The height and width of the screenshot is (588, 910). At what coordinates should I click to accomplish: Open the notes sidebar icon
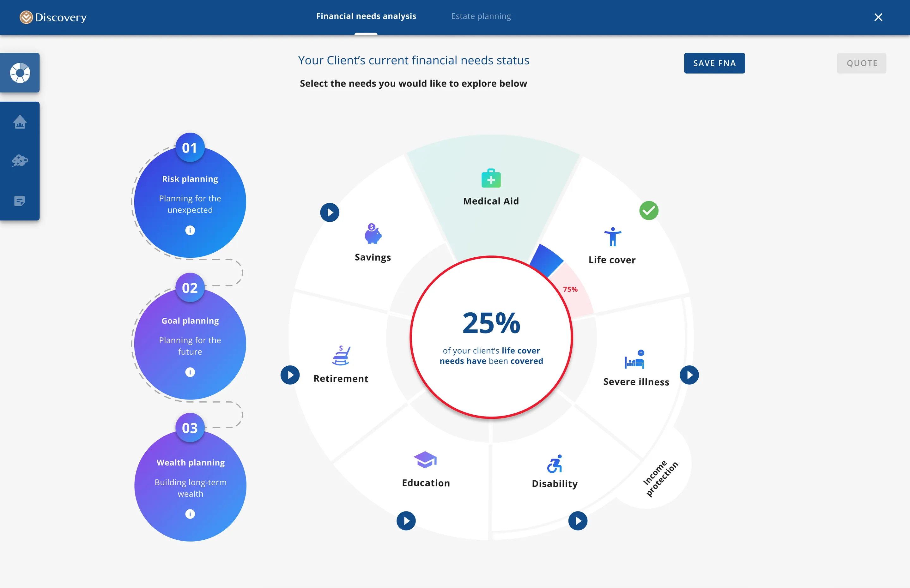20,201
